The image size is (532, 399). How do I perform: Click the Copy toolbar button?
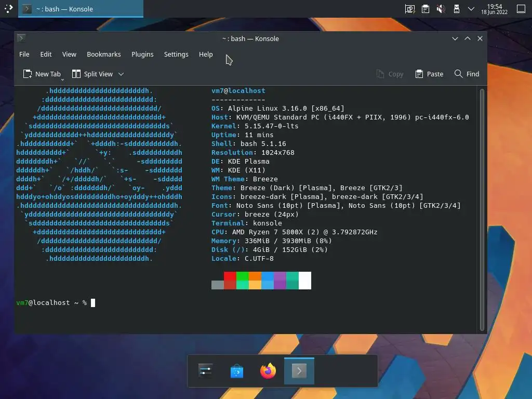point(390,74)
